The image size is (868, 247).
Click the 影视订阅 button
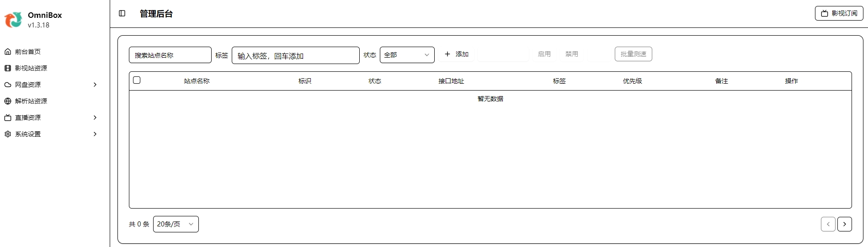[x=839, y=13]
